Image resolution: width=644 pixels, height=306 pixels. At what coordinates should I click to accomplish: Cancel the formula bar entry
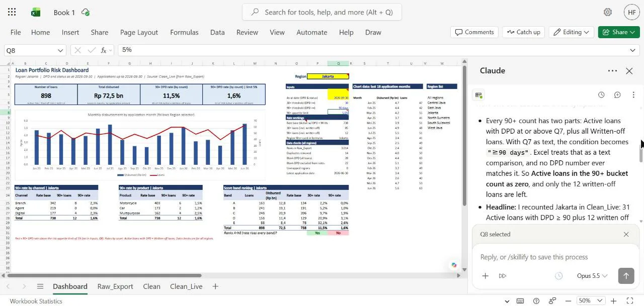coord(77,50)
